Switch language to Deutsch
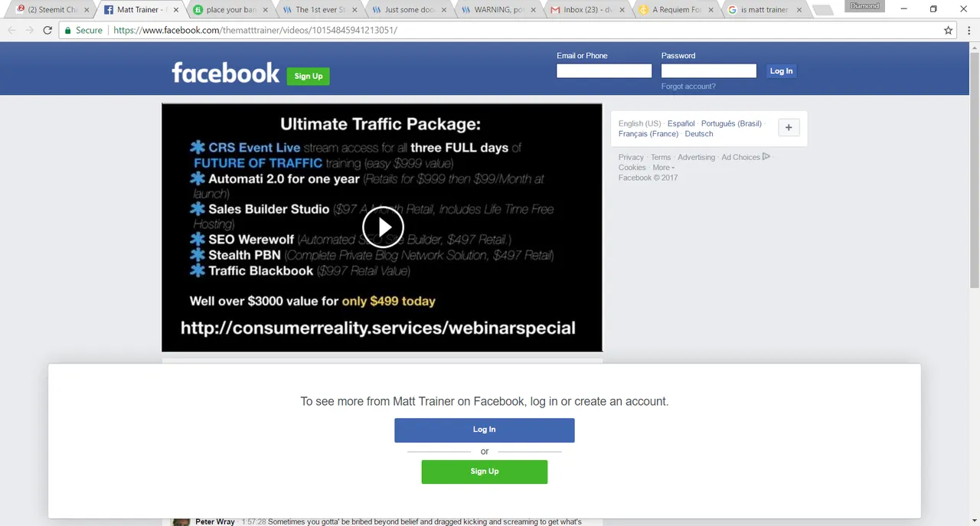This screenshot has height=526, width=980. coord(699,133)
